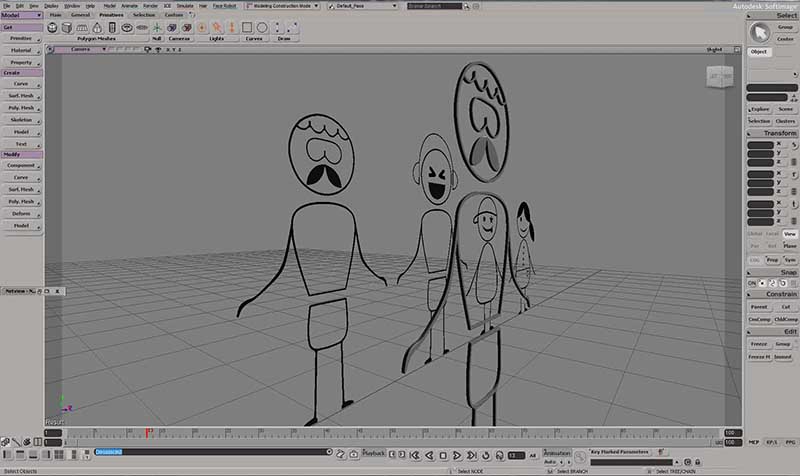Switch to the Selection toolbar tab
This screenshot has height=476, width=800.
pyautogui.click(x=144, y=15)
